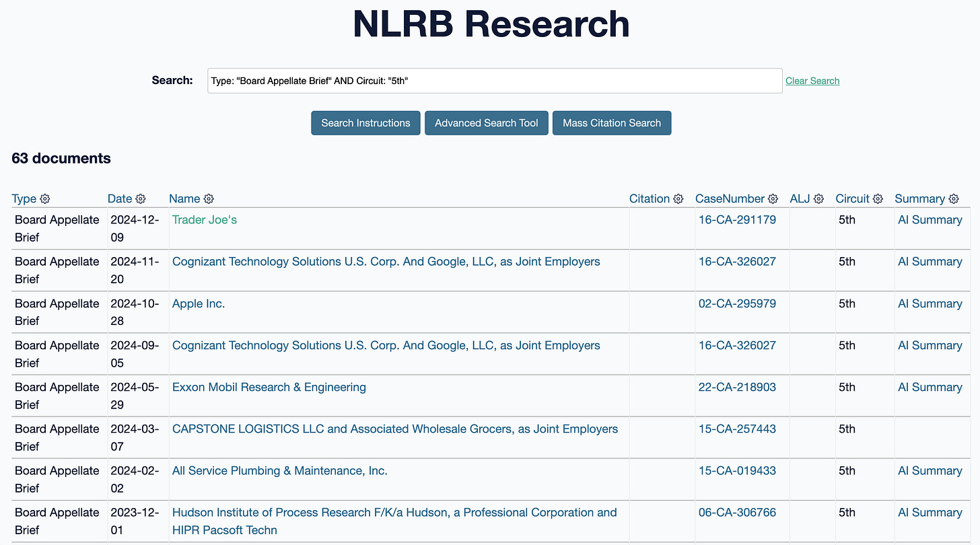Open the gear icon next to Date
This screenshot has height=545, width=980.
click(x=141, y=198)
